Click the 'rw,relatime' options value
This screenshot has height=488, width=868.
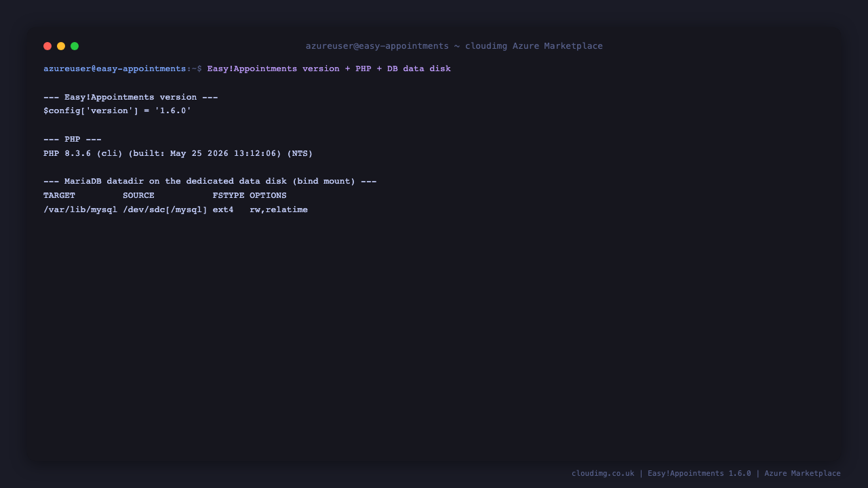coord(279,210)
